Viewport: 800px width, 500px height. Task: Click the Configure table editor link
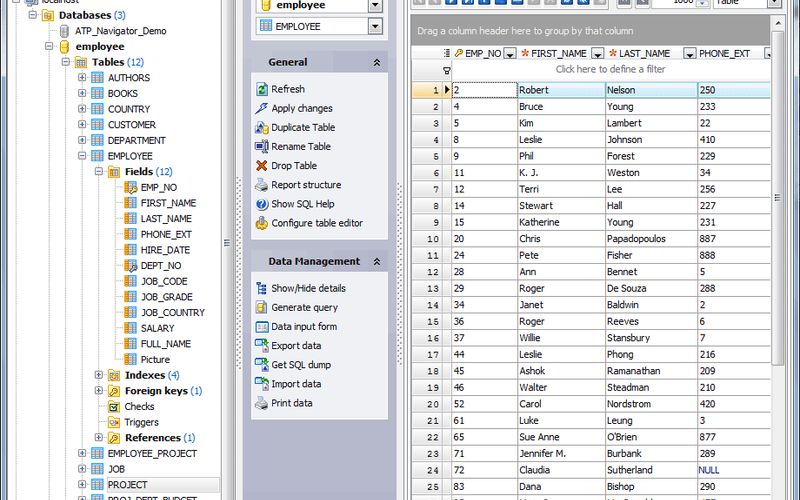[317, 223]
